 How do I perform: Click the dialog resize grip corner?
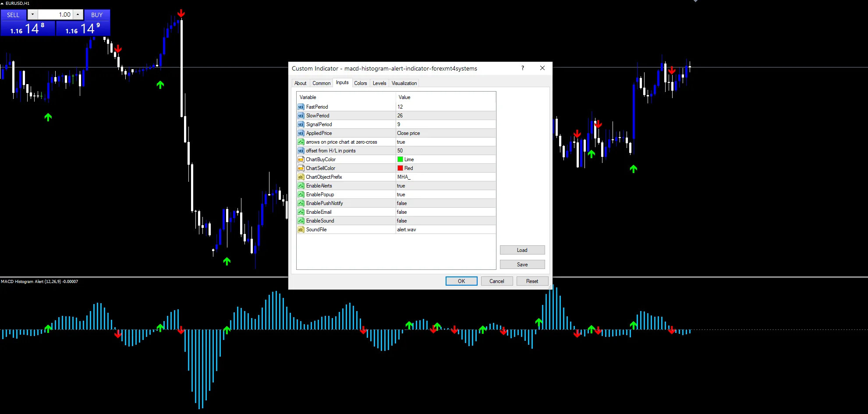[x=550, y=287]
